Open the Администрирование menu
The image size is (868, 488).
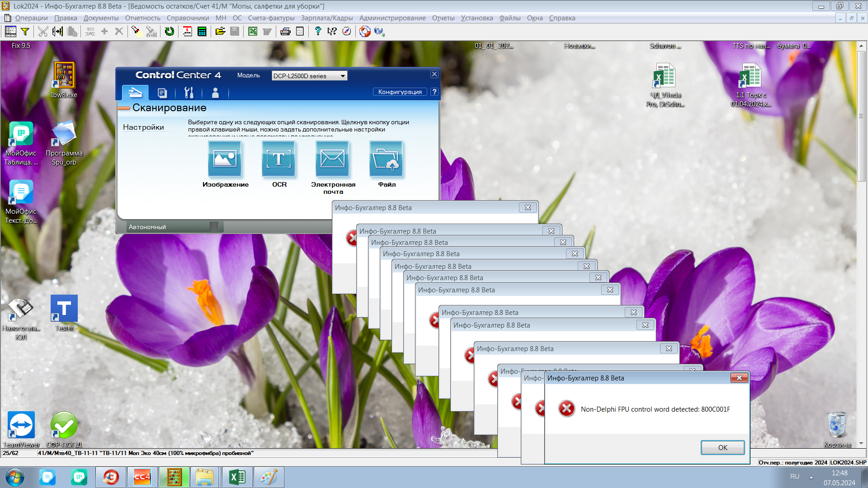(392, 18)
